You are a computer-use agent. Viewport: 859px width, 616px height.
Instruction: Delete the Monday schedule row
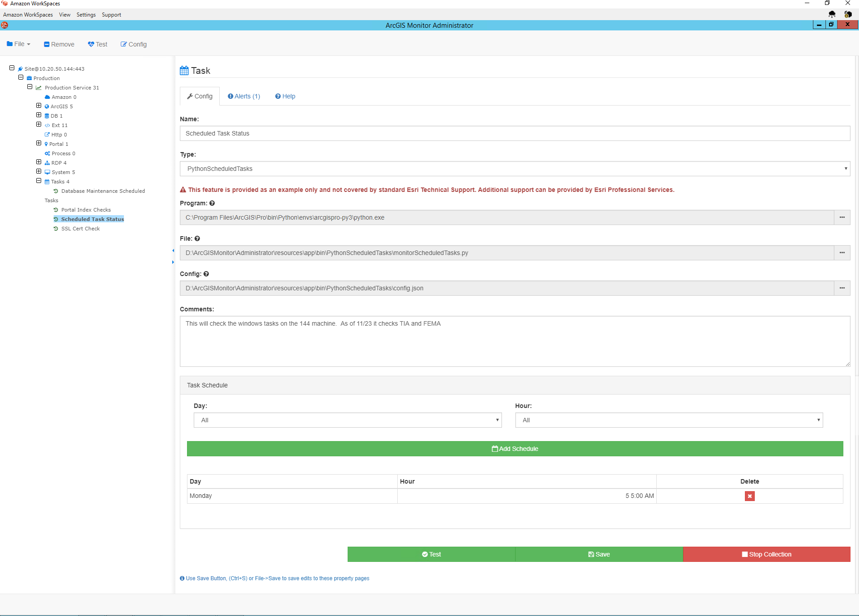pyautogui.click(x=750, y=496)
